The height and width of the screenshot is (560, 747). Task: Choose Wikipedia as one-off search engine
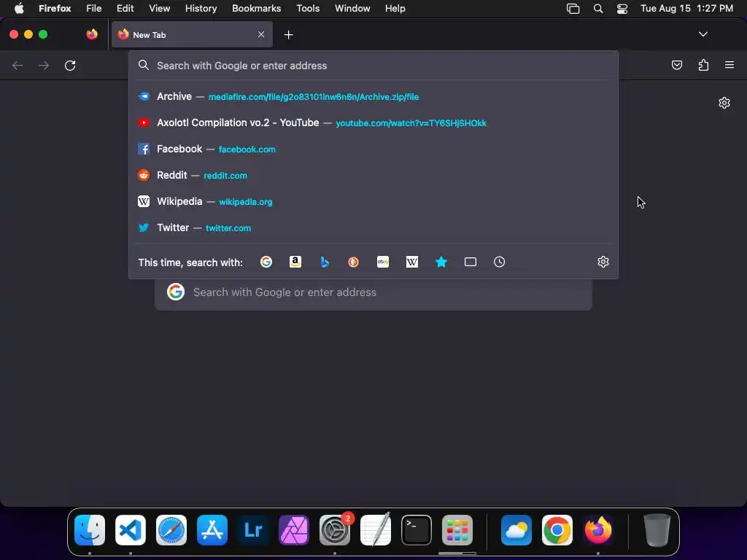pyautogui.click(x=412, y=262)
